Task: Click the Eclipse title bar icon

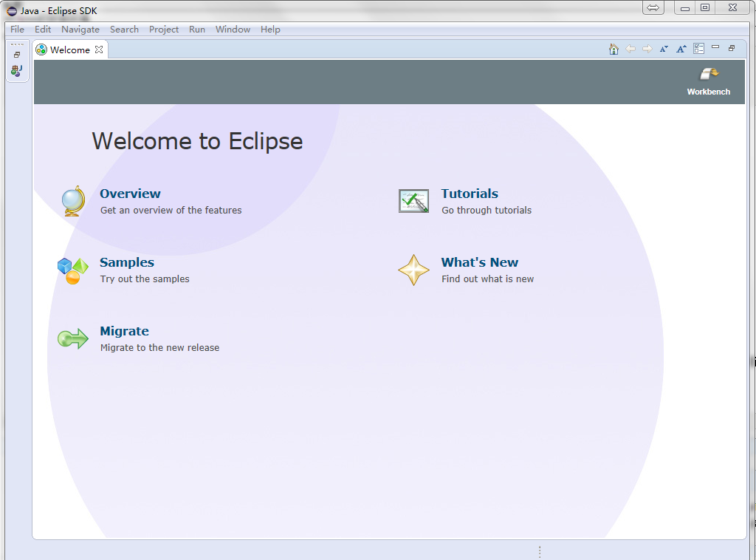Action: point(12,10)
